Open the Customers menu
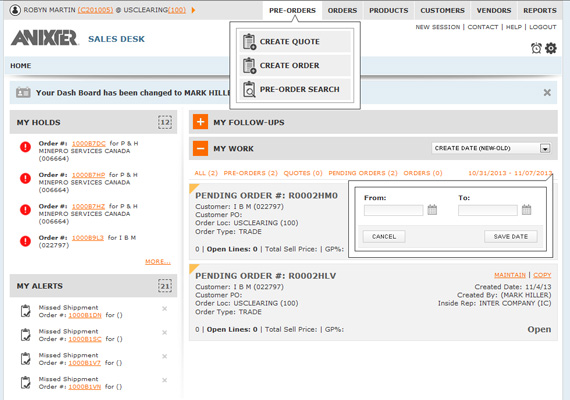This screenshot has height=400, width=570. pos(442,11)
